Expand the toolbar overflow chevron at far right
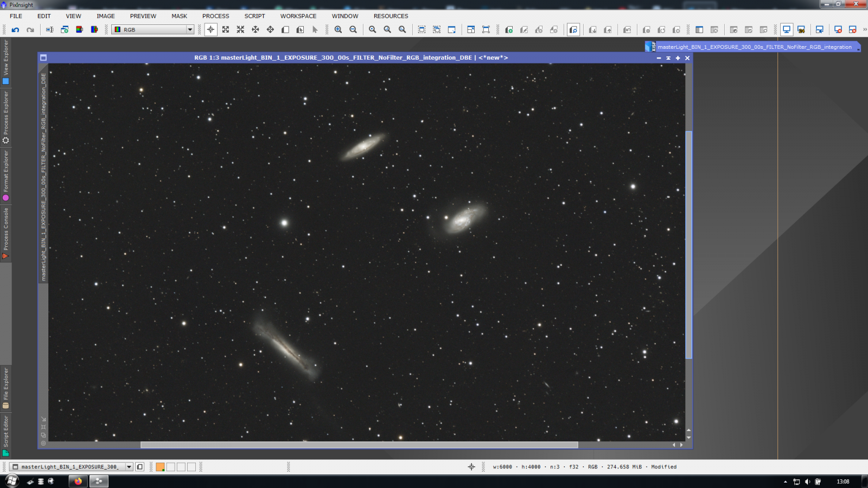The image size is (868, 488). coord(865,30)
